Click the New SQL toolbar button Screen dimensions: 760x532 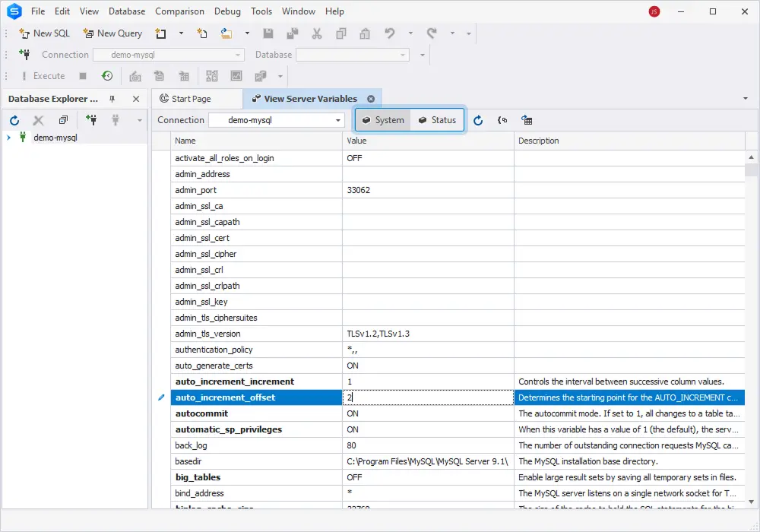44,33
